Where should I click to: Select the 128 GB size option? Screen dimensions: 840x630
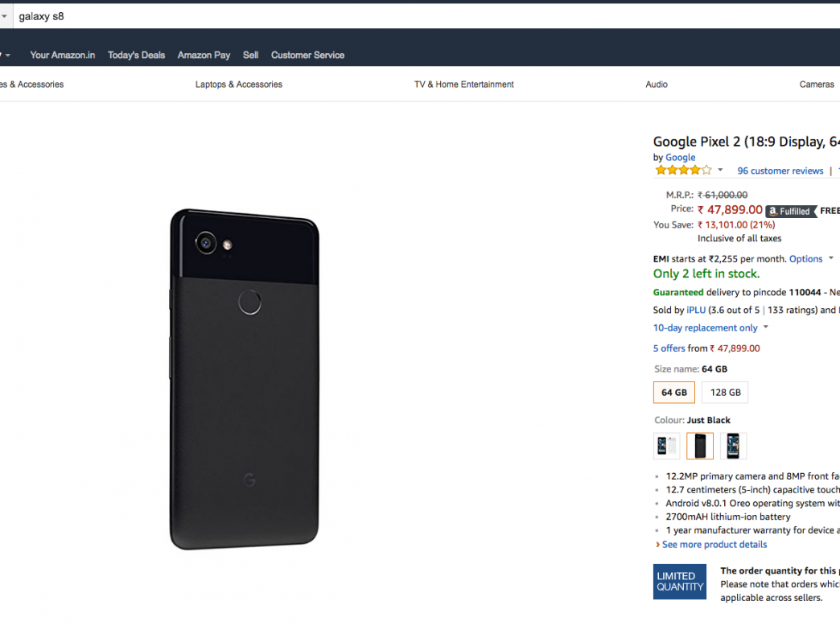coord(725,393)
